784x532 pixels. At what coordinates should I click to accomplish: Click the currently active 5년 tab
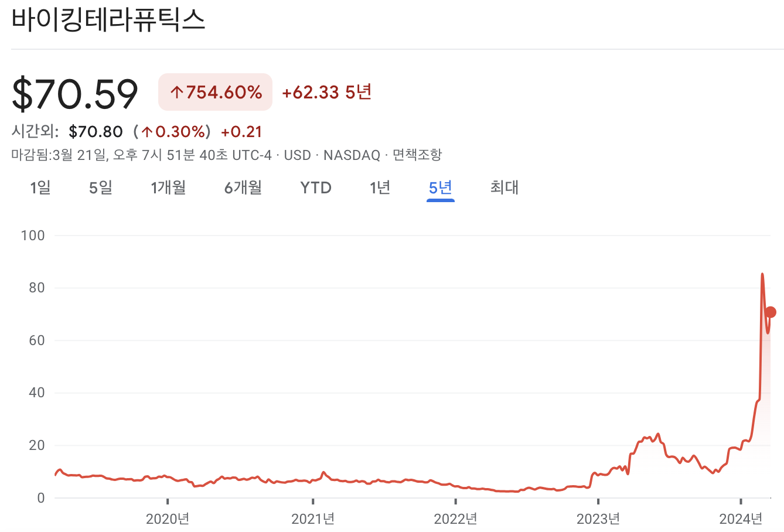pyautogui.click(x=440, y=187)
